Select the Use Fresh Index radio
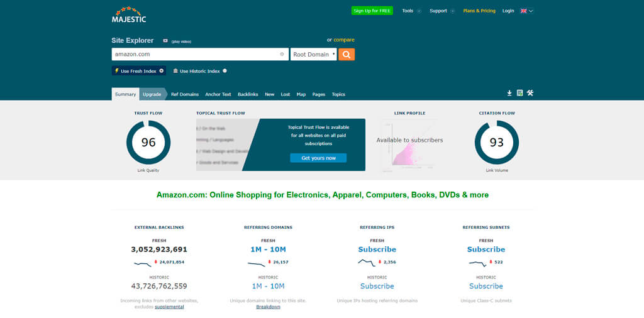Viewport: 644px width, 318px height. coord(162,70)
